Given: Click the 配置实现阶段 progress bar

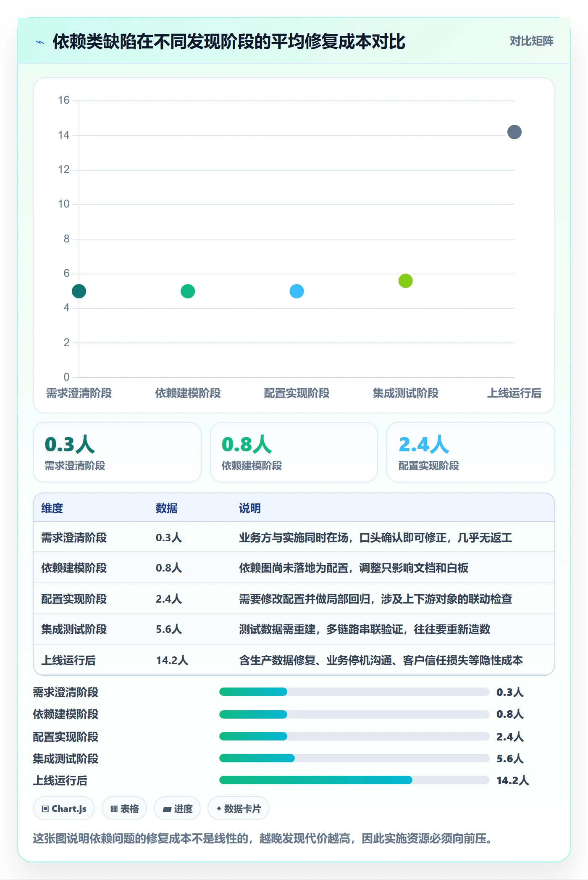Looking at the screenshot, I should pos(354,736).
